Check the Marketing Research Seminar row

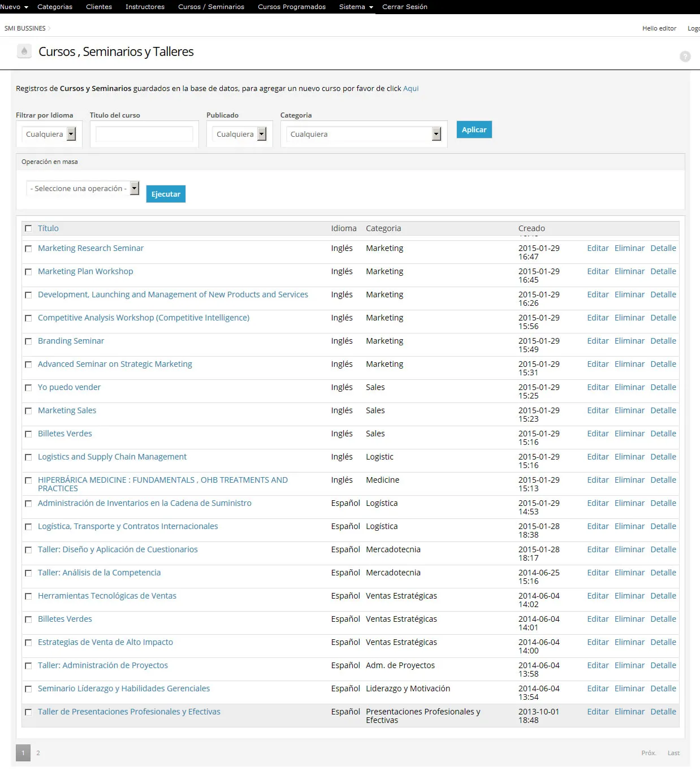click(x=28, y=249)
